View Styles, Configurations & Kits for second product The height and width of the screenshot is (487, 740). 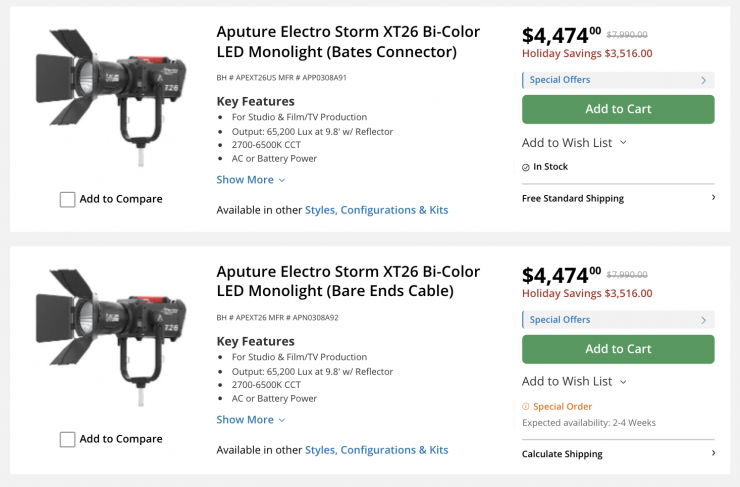click(376, 450)
